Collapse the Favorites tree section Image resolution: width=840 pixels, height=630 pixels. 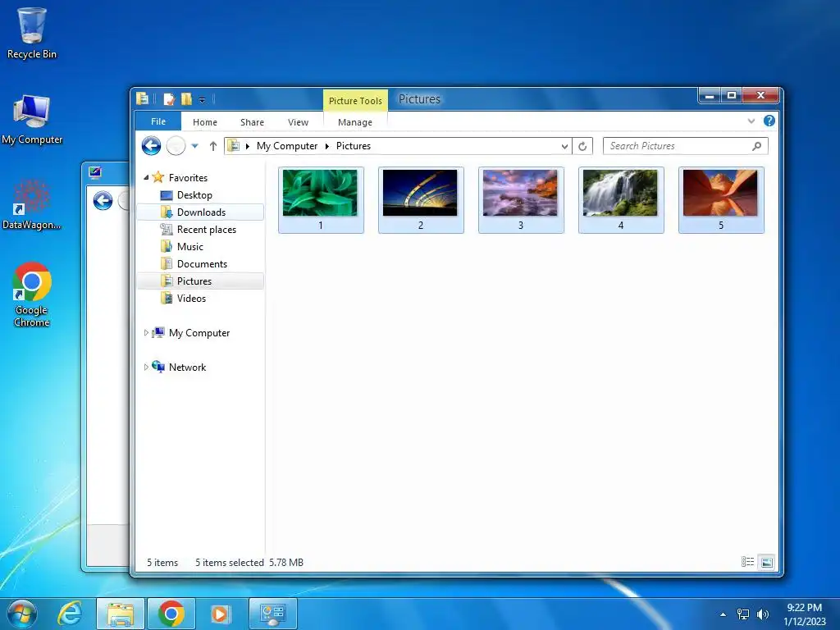146,177
